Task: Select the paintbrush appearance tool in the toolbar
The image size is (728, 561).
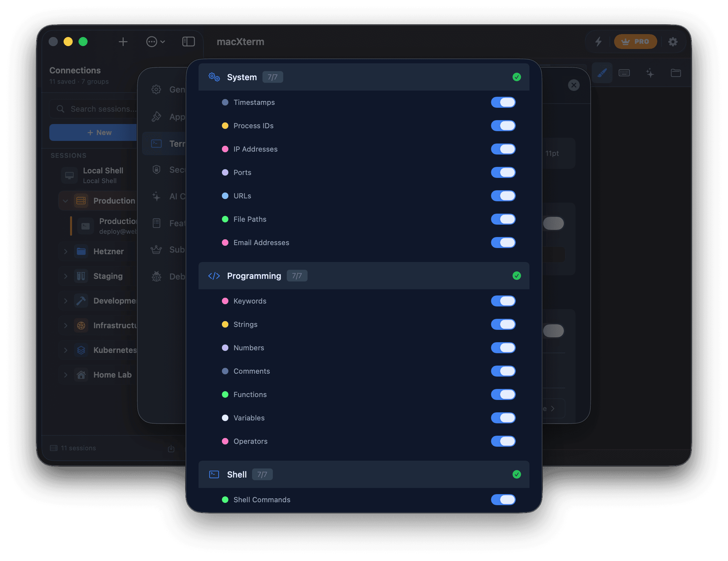Action: click(602, 73)
